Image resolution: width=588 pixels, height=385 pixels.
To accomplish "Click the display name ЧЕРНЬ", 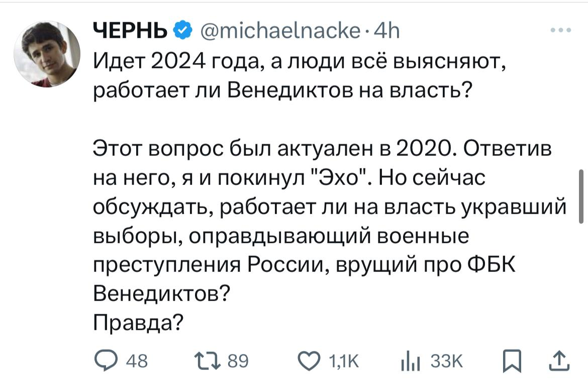I will click(x=131, y=33).
